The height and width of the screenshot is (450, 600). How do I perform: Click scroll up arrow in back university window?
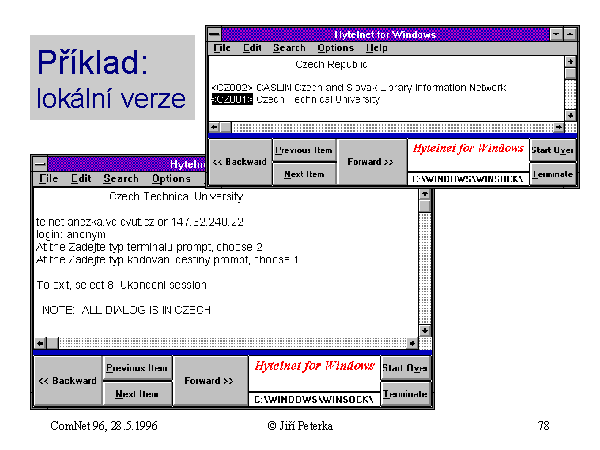(x=424, y=194)
